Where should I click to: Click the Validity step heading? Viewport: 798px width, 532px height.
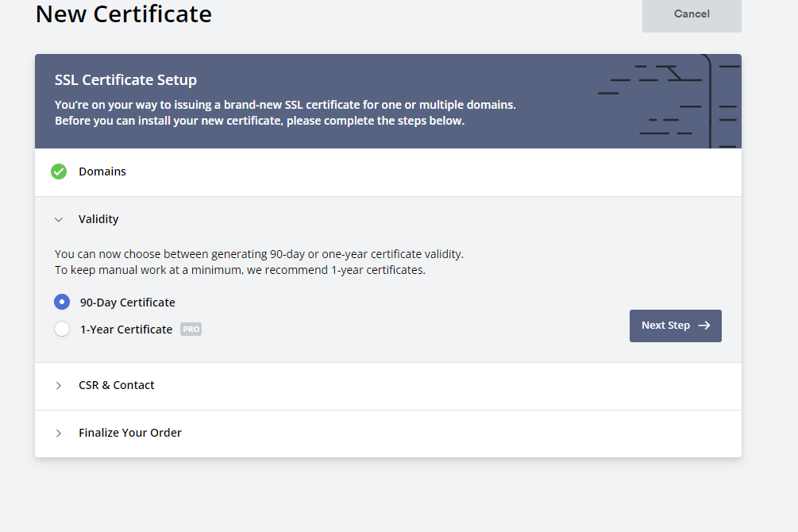[x=98, y=219]
